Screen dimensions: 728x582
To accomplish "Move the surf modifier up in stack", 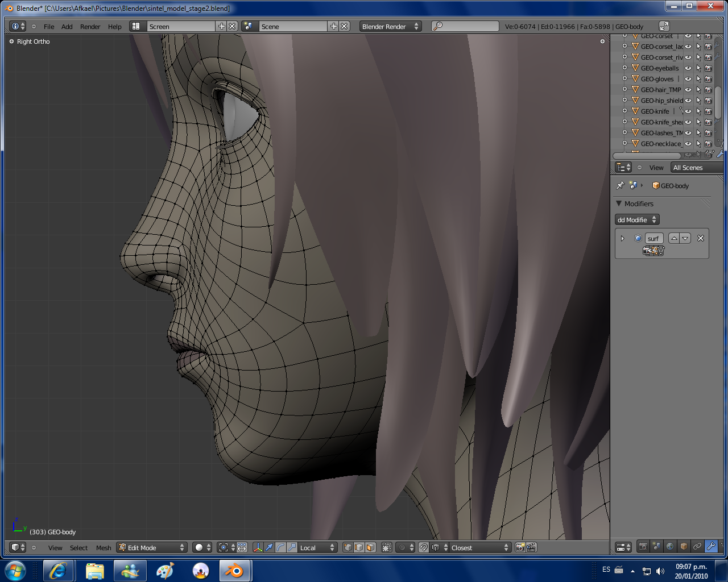I will (674, 239).
